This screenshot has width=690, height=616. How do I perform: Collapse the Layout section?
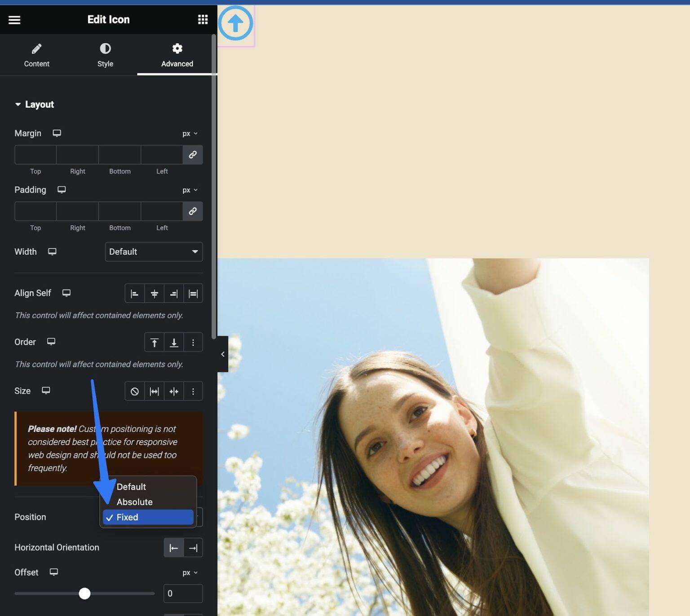(18, 104)
